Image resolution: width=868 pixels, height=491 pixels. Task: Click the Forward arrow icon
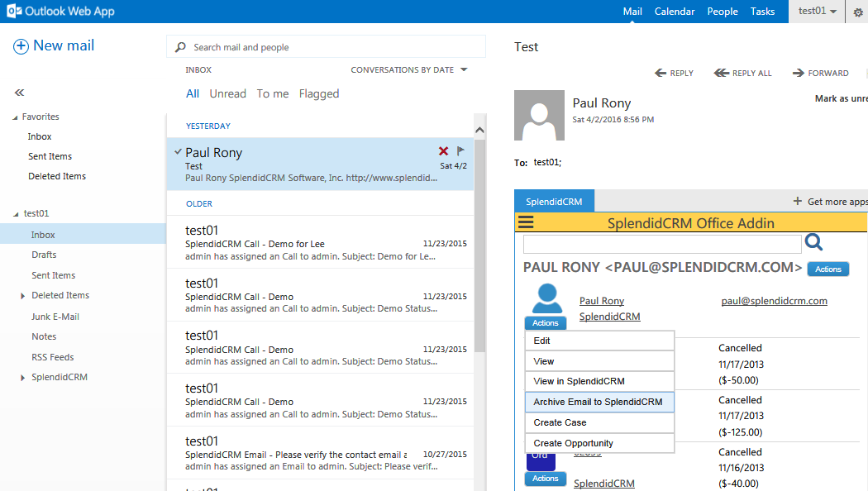click(x=799, y=73)
